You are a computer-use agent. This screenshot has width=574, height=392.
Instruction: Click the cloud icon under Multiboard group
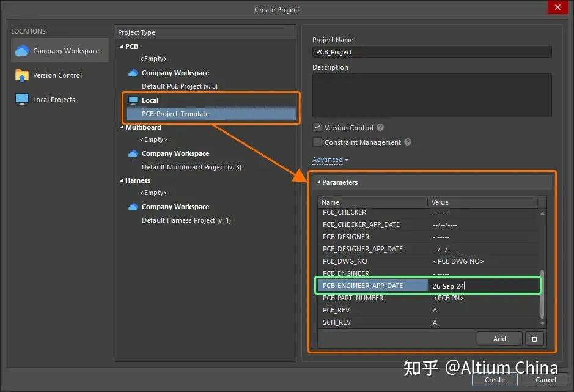click(133, 153)
